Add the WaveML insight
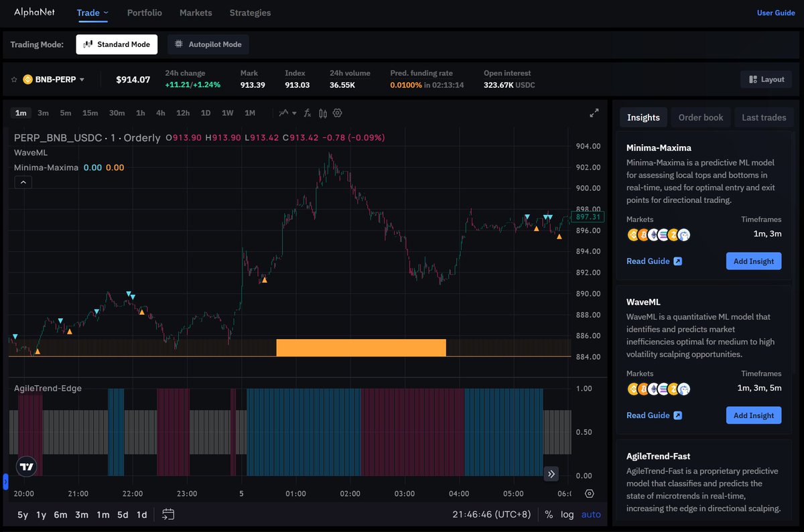This screenshot has height=532, width=804. point(754,415)
